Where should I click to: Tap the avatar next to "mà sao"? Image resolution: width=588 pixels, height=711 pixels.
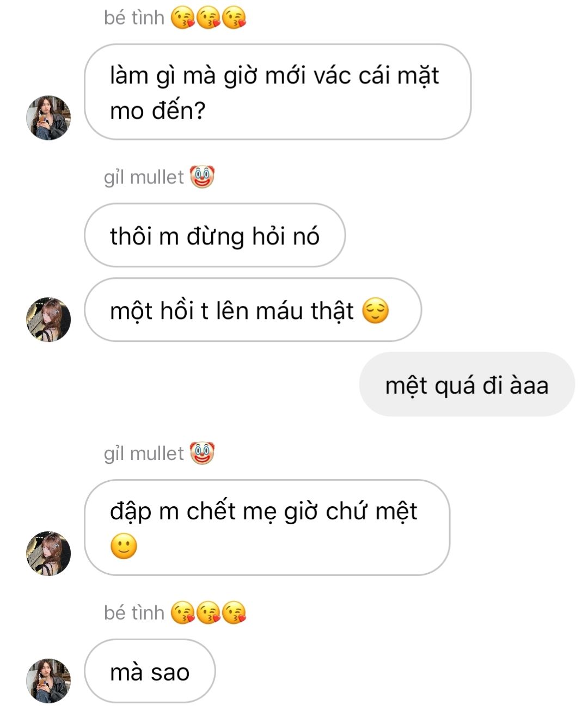coord(48,681)
